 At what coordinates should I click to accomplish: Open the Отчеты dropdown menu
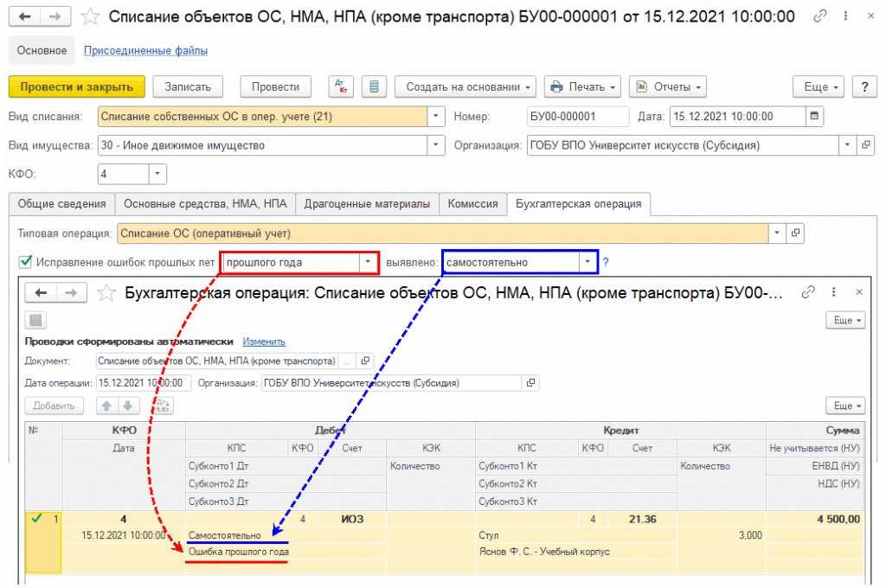tap(668, 87)
